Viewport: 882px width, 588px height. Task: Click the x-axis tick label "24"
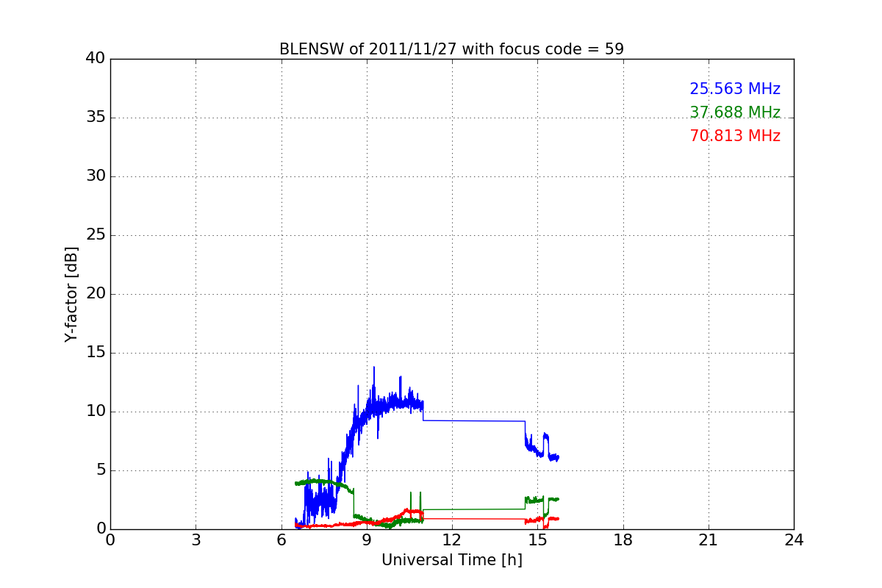794,540
